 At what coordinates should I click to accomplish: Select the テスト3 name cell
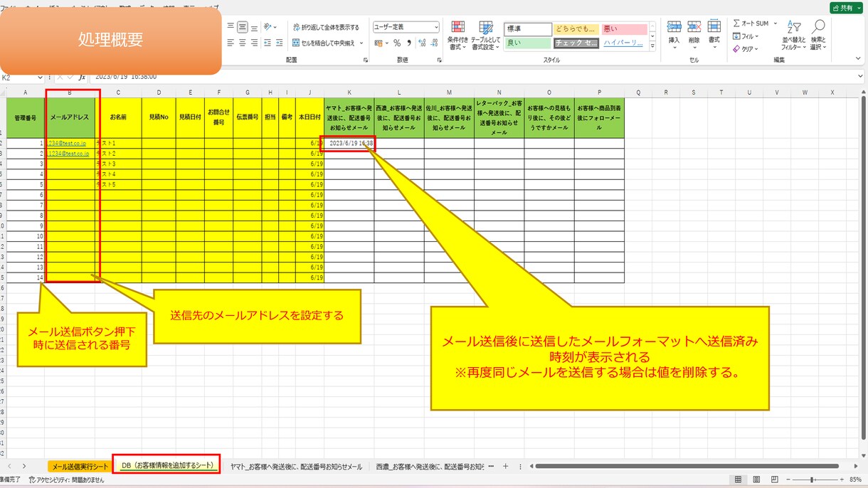(118, 164)
